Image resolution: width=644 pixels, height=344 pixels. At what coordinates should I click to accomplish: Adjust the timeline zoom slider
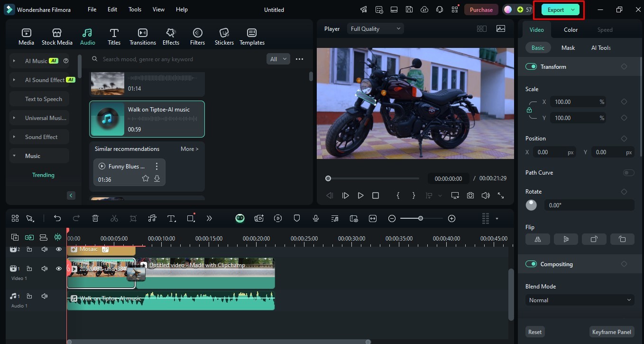(421, 218)
